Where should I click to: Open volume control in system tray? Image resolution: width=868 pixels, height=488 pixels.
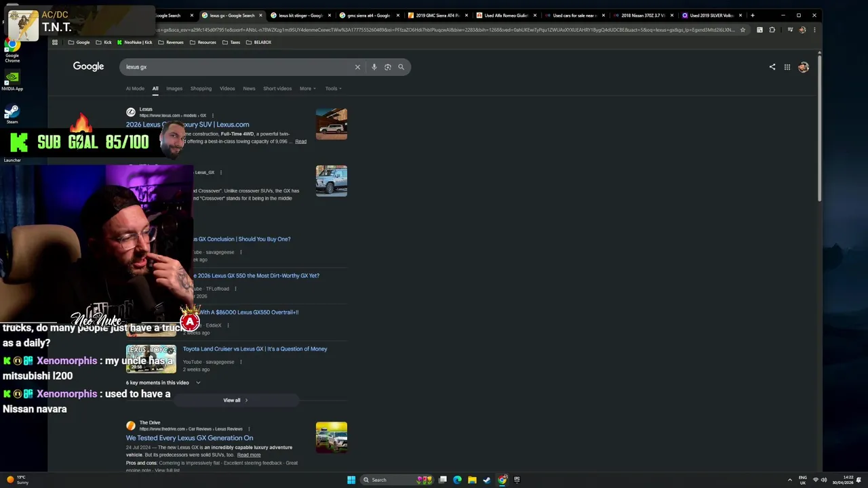pos(824,480)
